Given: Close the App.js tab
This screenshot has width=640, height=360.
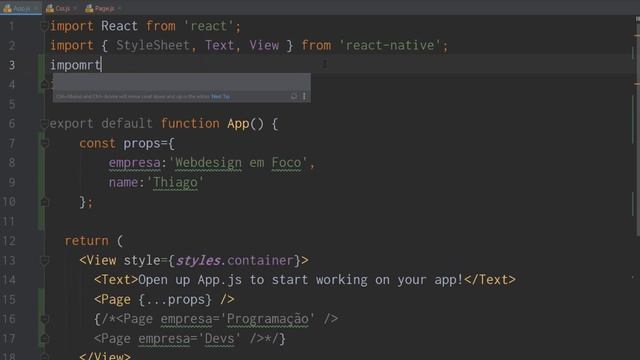Looking at the screenshot, I should click(36, 8).
